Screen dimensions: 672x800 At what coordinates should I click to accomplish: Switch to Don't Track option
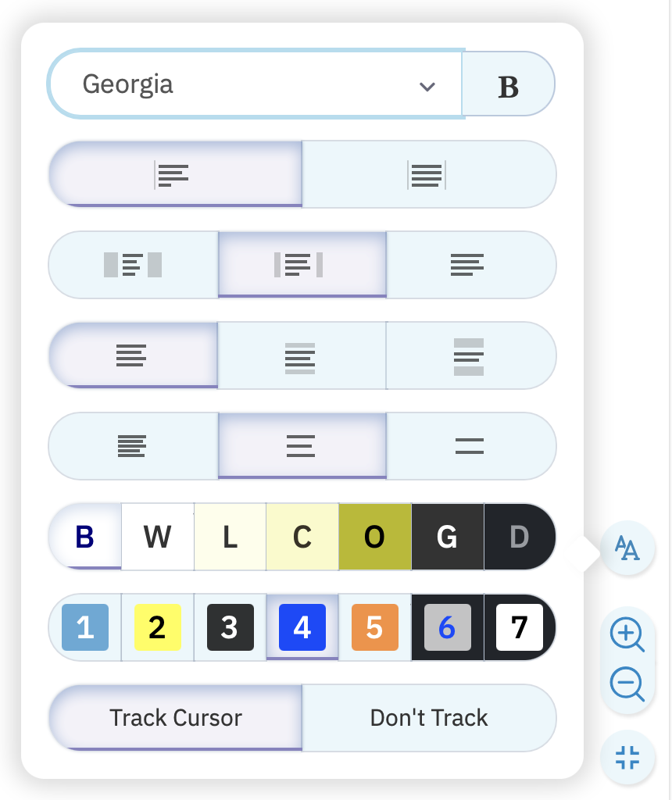point(429,718)
